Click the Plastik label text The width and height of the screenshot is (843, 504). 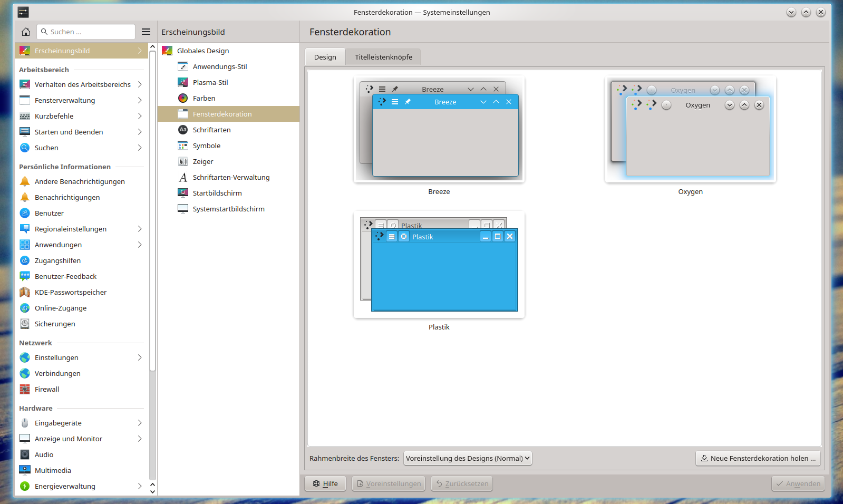click(439, 327)
